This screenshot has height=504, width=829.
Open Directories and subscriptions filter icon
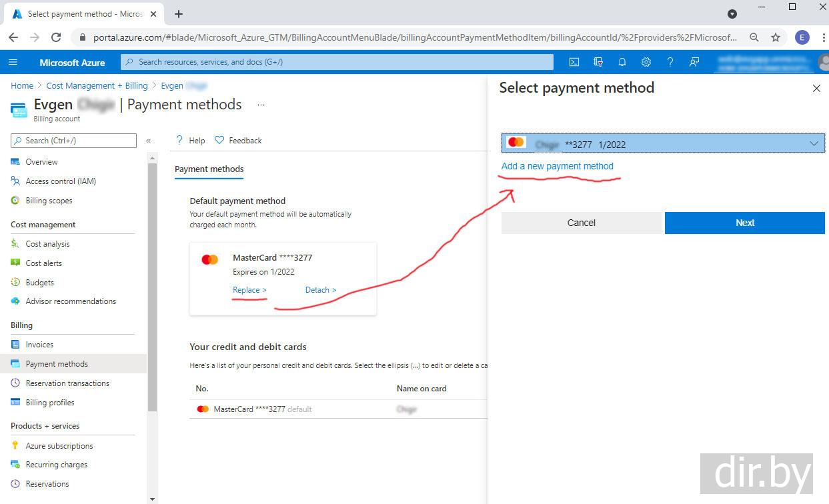click(598, 62)
